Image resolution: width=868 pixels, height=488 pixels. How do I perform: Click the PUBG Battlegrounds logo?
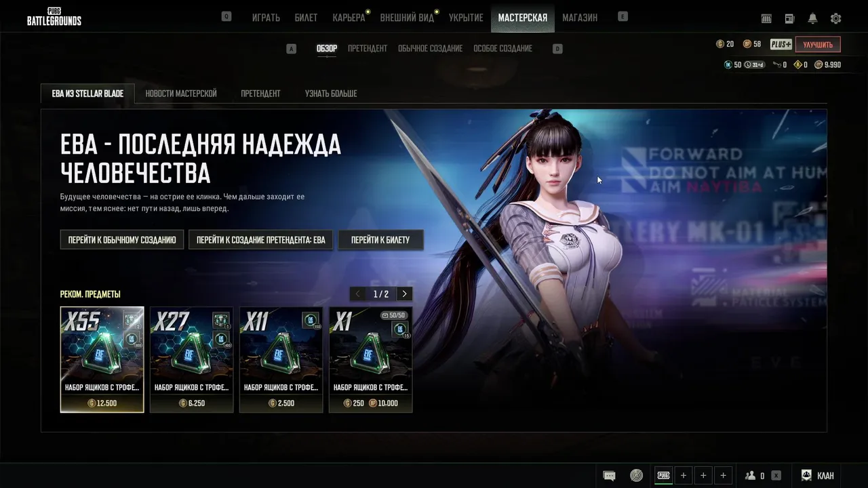54,17
